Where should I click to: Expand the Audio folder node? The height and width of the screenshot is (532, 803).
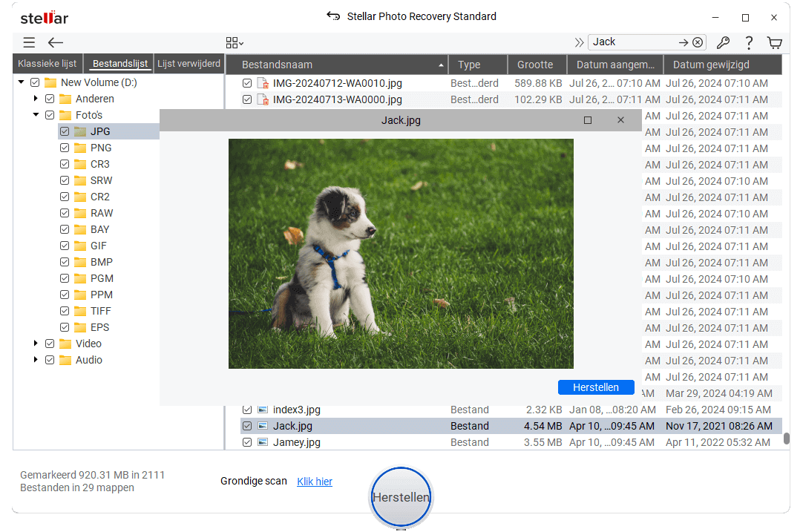[x=36, y=360]
